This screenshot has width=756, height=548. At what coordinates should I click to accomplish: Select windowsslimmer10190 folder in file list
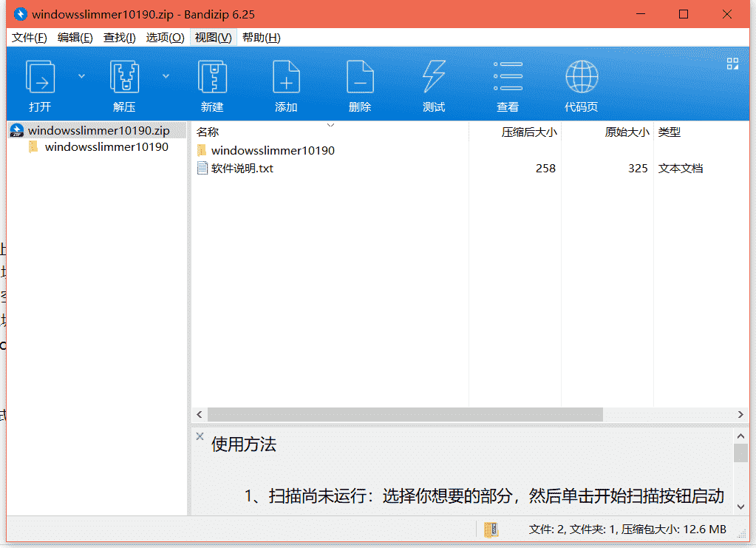click(x=273, y=151)
